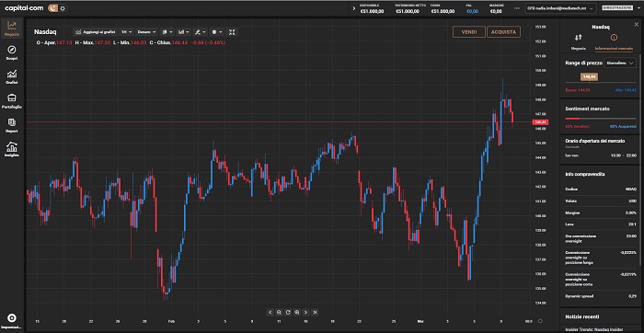The width and height of the screenshot is (644, 333).
Task: Move chart left with the back arrow
Action: (270, 312)
